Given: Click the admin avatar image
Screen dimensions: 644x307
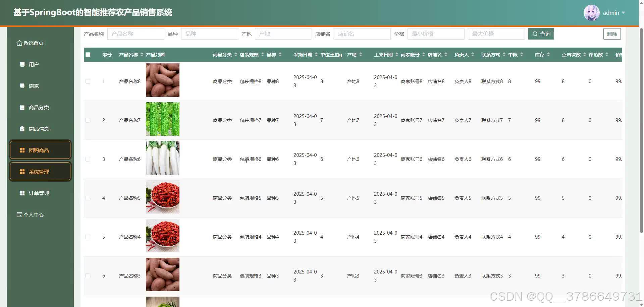Looking at the screenshot, I should point(591,12).
